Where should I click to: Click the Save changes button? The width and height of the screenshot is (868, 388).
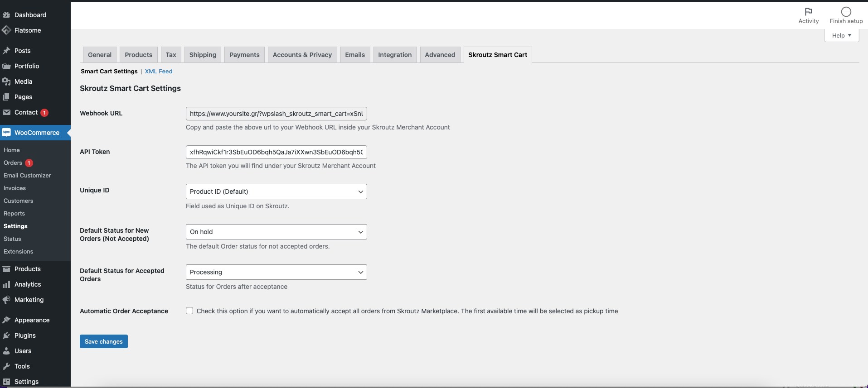[x=104, y=341]
